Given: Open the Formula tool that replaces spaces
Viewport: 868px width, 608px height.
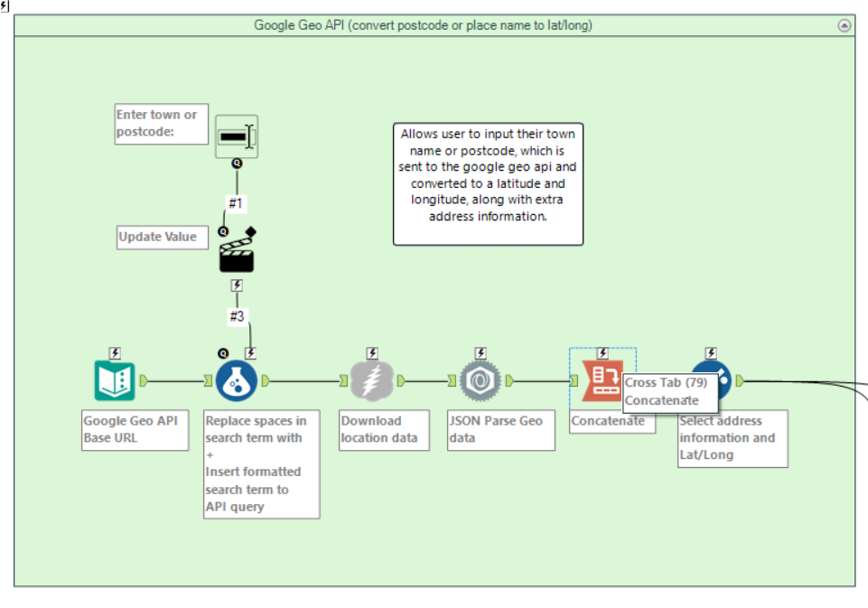Looking at the screenshot, I should click(237, 379).
